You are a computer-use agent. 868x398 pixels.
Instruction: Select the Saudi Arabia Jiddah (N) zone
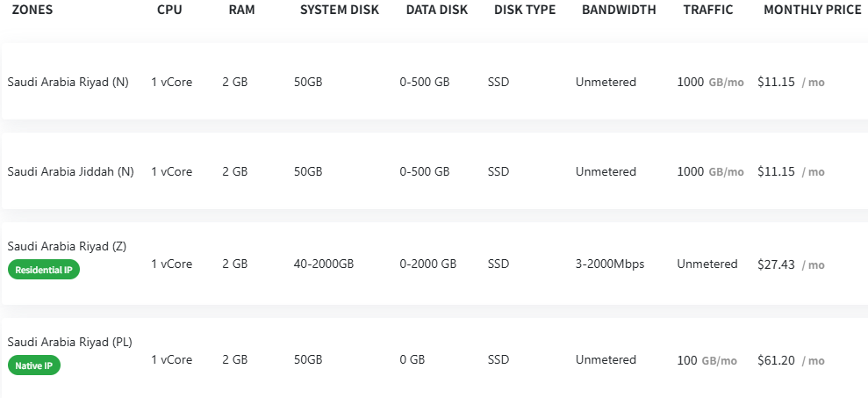(x=70, y=172)
